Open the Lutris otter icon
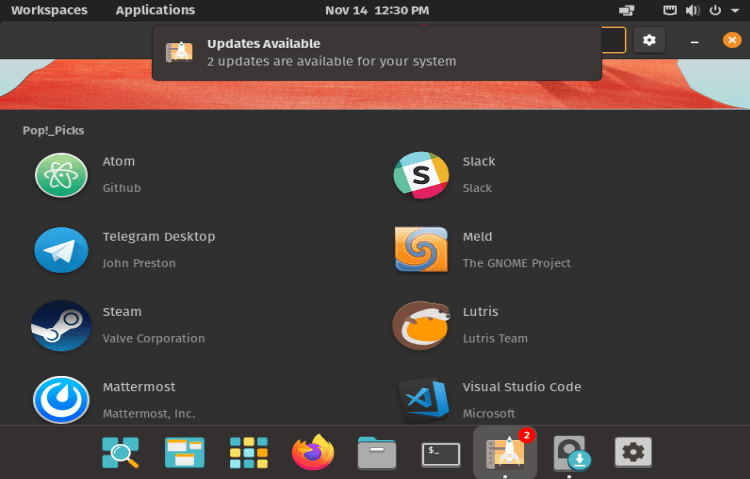Viewport: 750px width, 479px height. pos(421,325)
